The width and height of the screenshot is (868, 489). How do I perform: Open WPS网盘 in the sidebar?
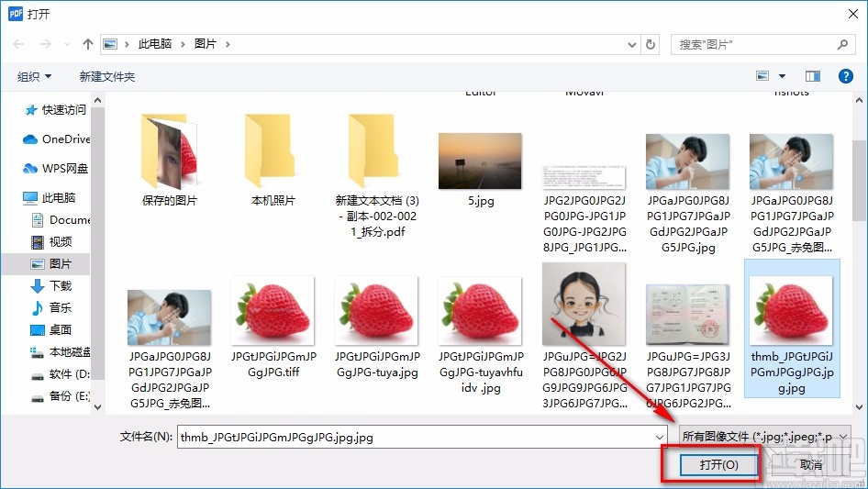55,169
